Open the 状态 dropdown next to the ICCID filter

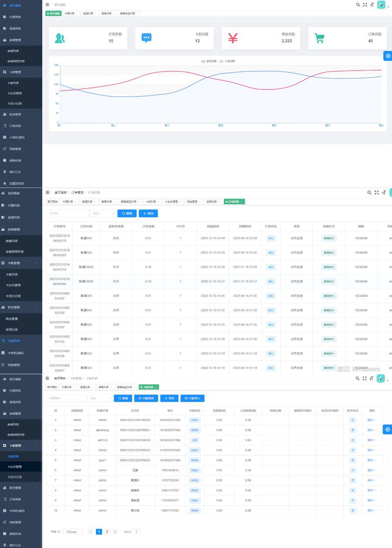103,213
